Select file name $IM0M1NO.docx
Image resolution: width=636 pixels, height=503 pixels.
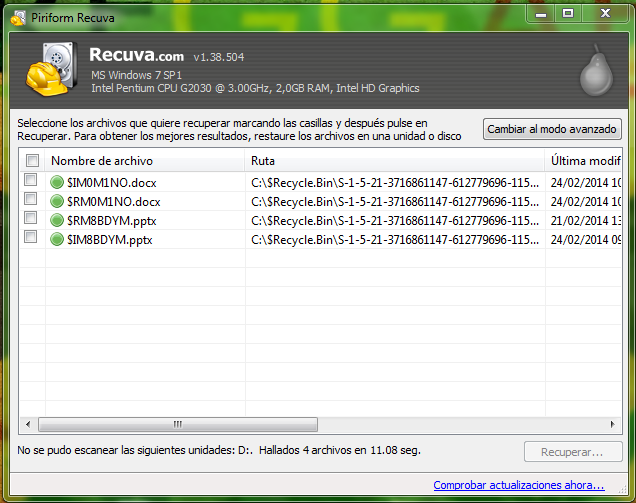(112, 183)
